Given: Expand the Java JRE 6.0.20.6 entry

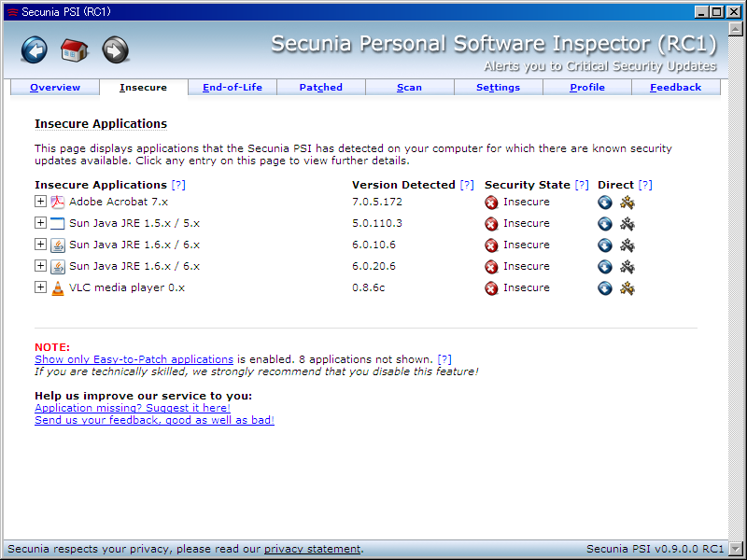Looking at the screenshot, I should 40,266.
